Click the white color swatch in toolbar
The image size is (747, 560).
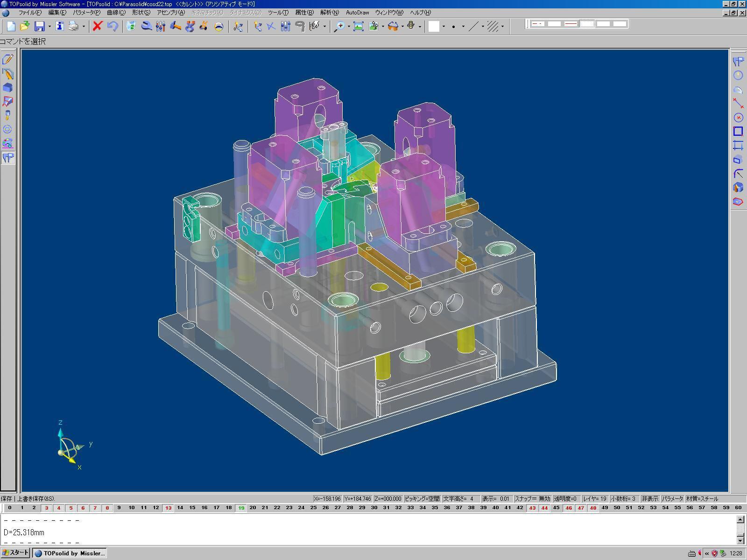pos(434,26)
